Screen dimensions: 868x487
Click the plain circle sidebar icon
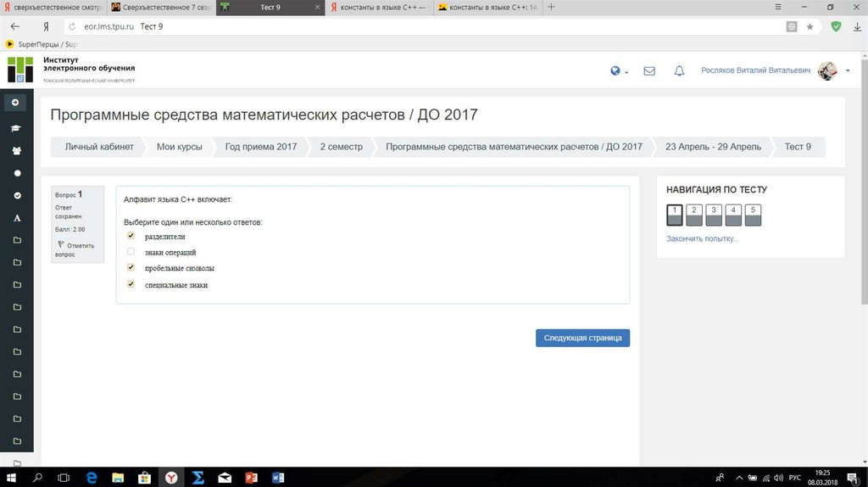click(x=17, y=173)
